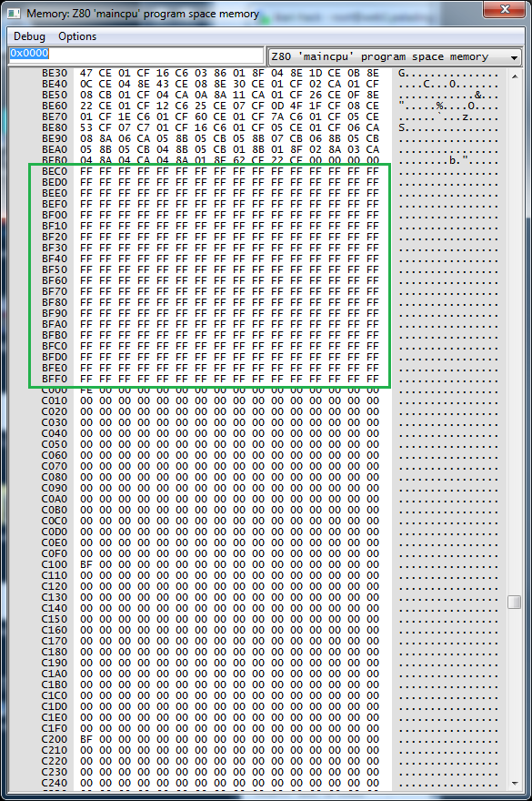The height and width of the screenshot is (801, 532).
Task: Click byte 43 in row BE40
Action: [163, 84]
